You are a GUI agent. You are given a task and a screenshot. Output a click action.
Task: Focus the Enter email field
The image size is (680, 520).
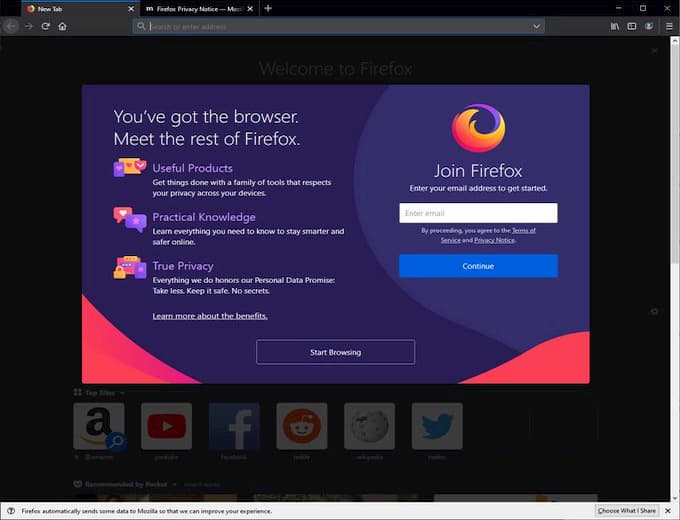[478, 213]
